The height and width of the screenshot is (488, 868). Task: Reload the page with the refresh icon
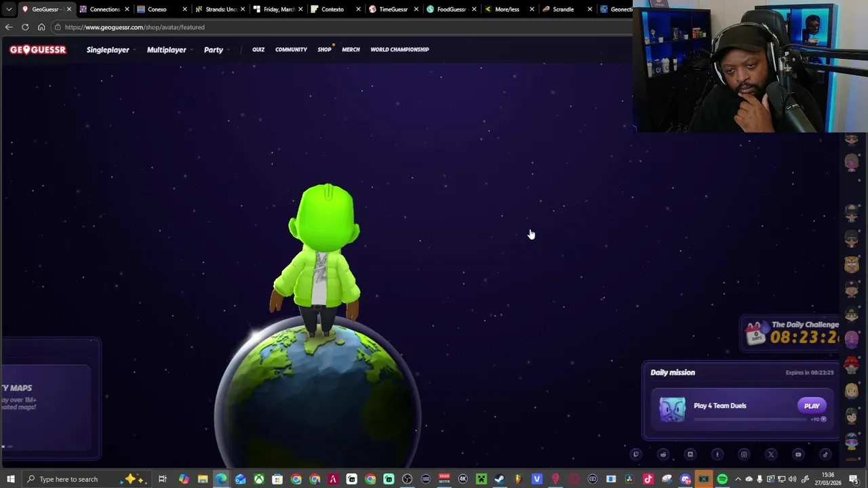coord(25,27)
